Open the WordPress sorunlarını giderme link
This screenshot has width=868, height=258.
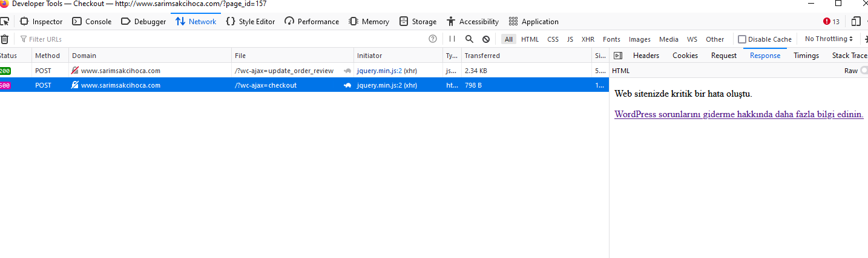click(739, 114)
